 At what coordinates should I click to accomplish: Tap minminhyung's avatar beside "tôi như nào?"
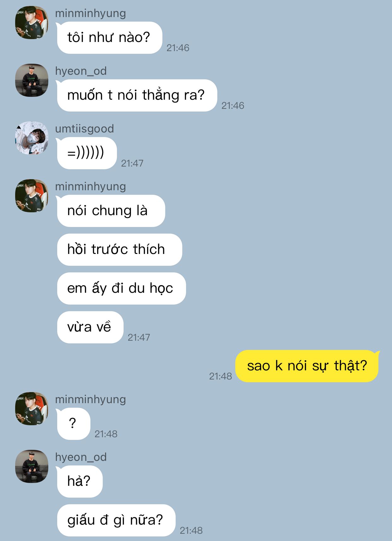(32, 22)
